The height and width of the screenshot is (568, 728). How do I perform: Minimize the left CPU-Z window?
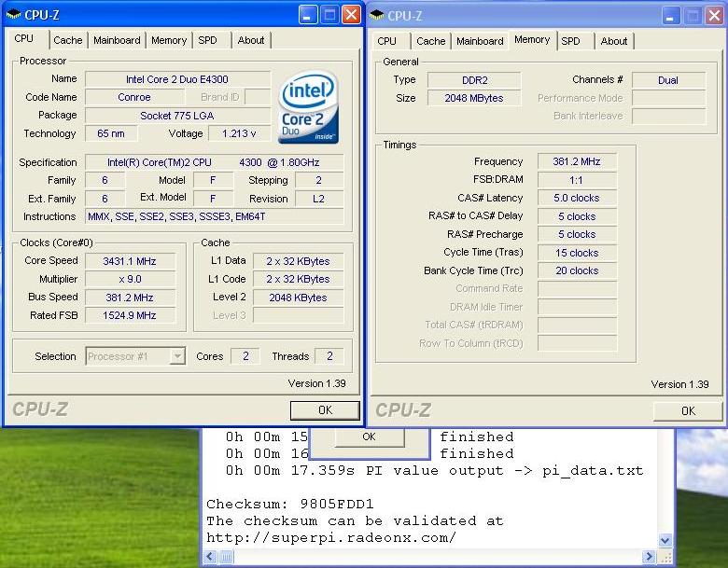[x=307, y=15]
